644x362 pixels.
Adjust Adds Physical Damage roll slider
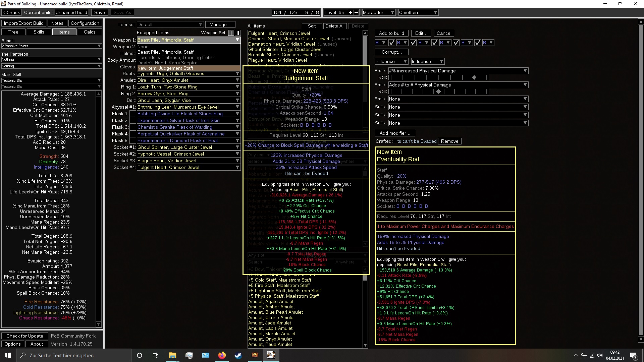tap(438, 92)
